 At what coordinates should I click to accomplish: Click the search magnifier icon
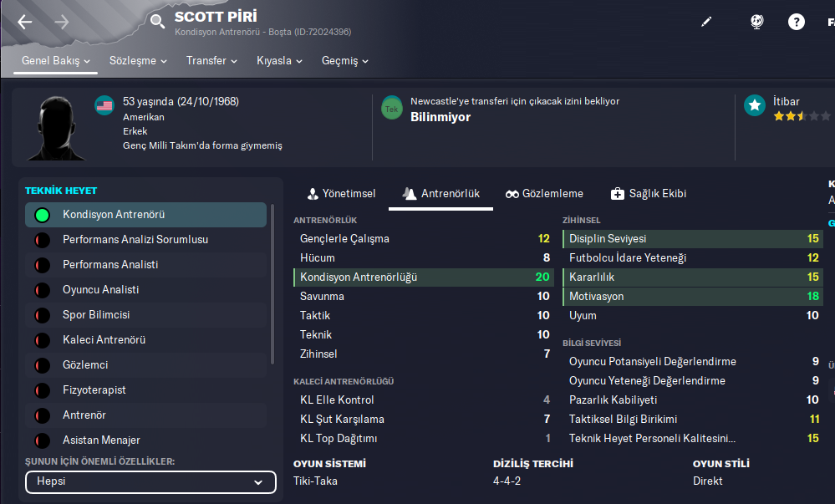click(158, 22)
